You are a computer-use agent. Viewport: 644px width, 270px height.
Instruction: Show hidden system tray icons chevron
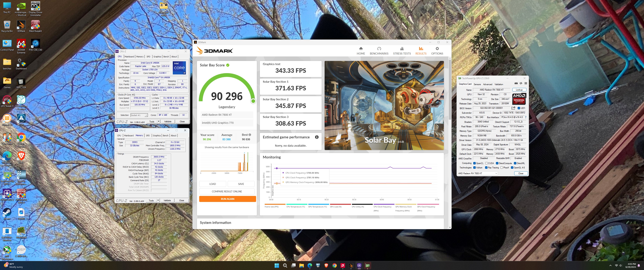tap(610, 265)
